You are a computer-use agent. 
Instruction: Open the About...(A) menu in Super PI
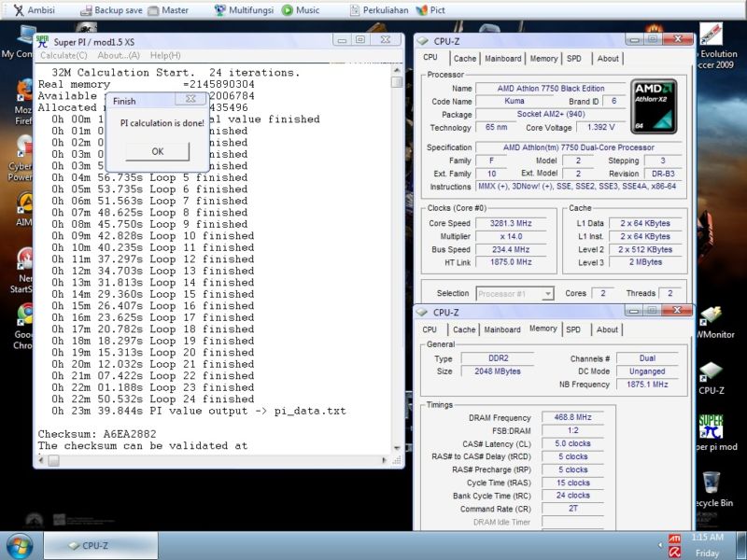[x=119, y=55]
